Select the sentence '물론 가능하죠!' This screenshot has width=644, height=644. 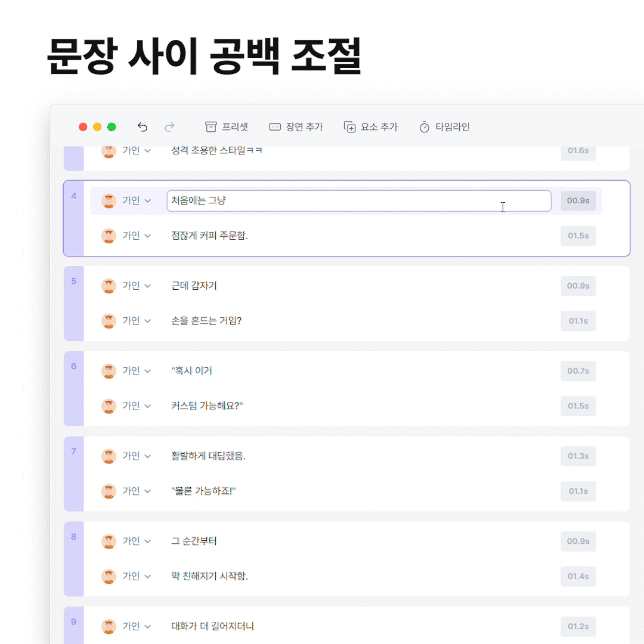(x=204, y=491)
